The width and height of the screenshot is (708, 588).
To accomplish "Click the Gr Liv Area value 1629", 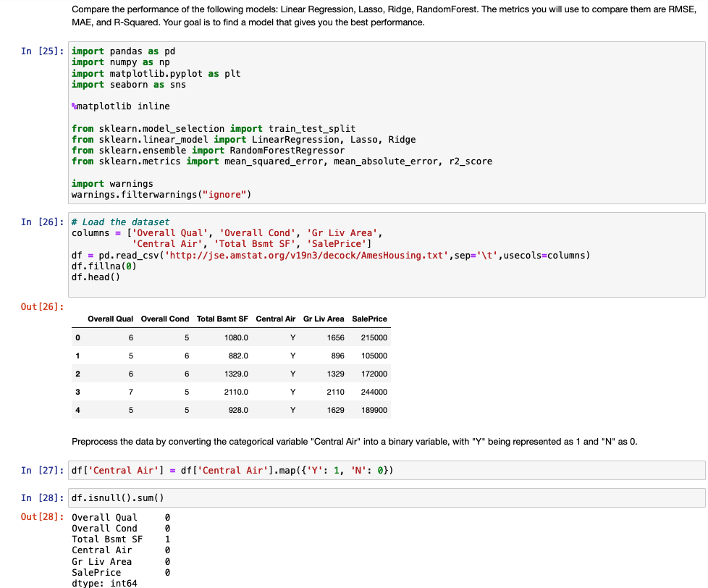I will (335, 410).
